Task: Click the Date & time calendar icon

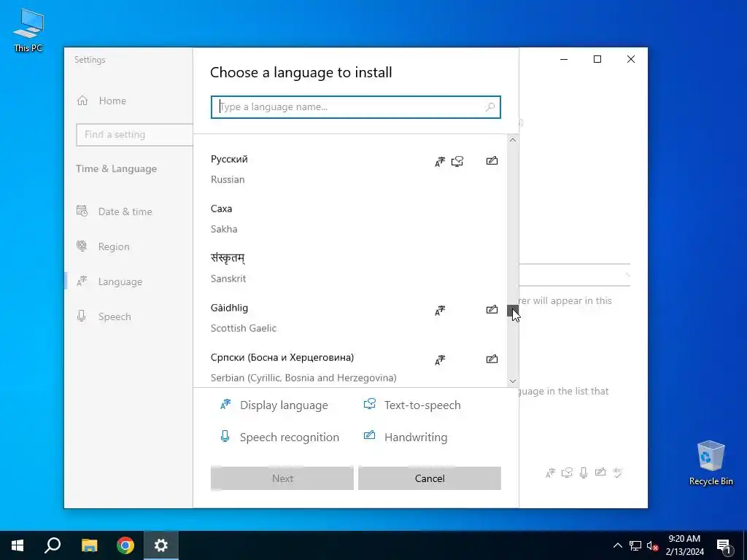Action: coord(82,211)
